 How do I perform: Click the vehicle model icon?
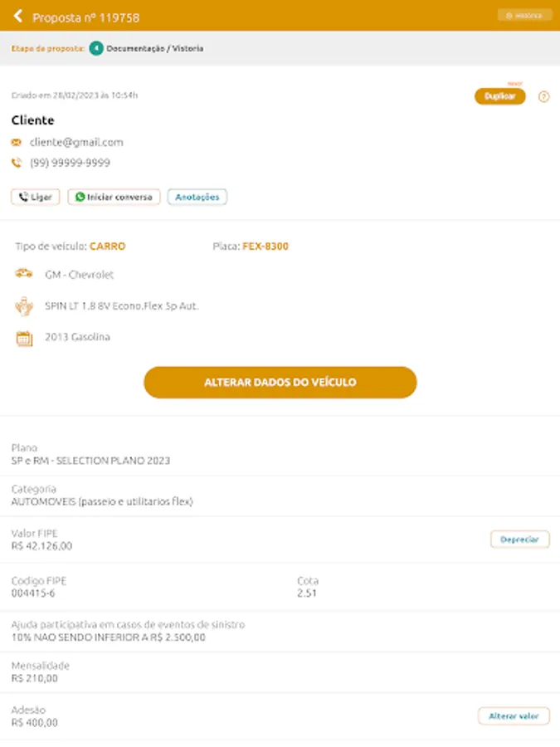24,306
